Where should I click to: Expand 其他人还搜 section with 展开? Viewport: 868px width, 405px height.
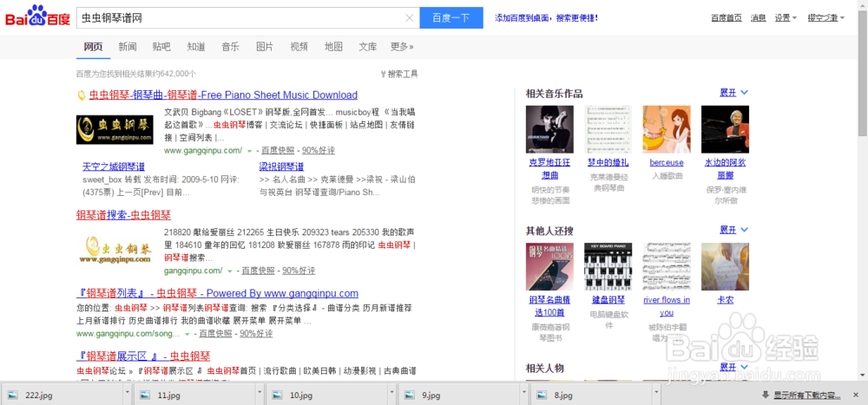click(733, 230)
